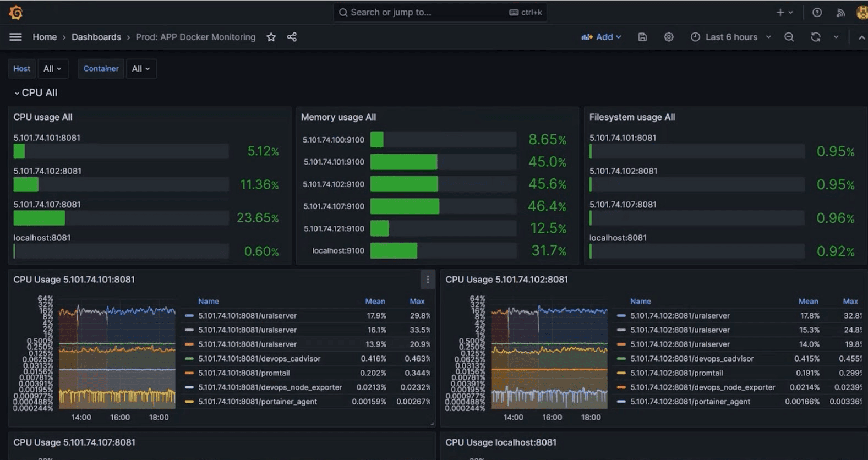Click the share dashboard icon
Screen dimensions: 868x460
292,37
